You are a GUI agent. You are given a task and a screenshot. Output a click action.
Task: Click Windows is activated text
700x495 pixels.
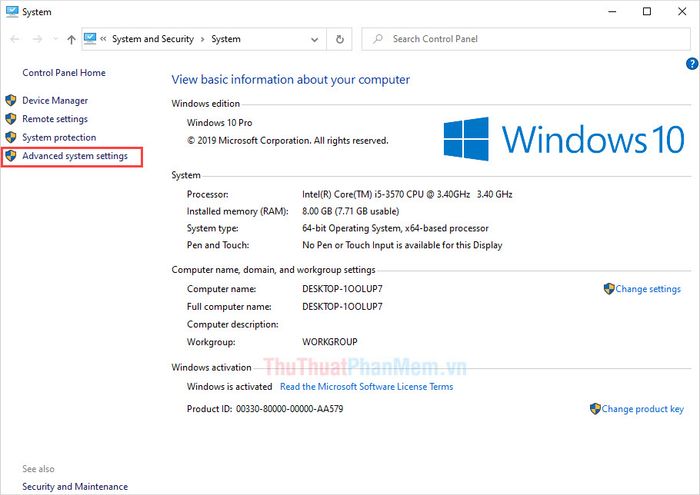229,387
